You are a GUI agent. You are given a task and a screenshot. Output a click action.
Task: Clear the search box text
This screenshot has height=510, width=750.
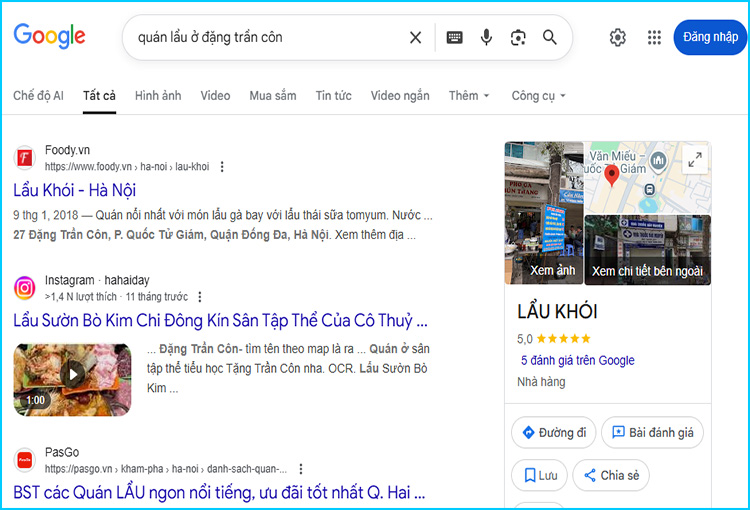(415, 37)
